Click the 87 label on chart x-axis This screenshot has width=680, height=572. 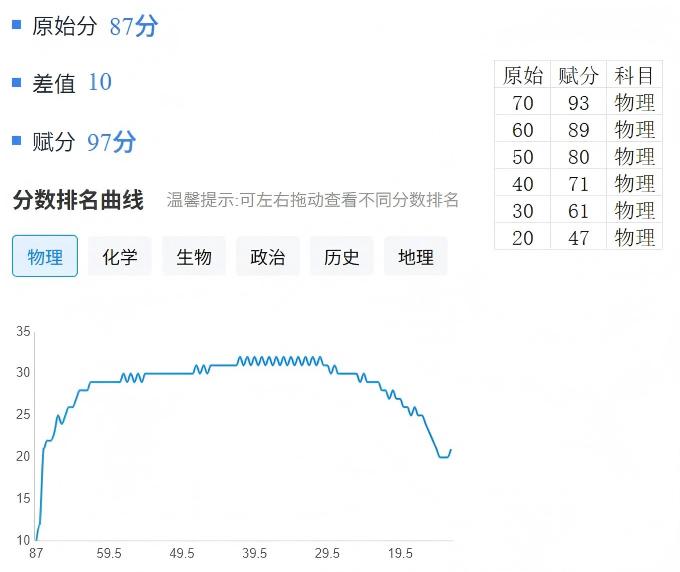click(36, 554)
